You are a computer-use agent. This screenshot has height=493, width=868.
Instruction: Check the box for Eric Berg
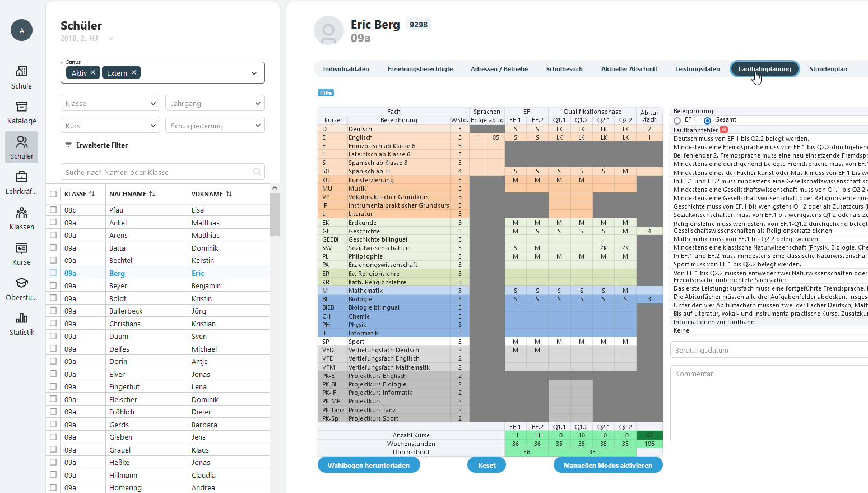[53, 273]
